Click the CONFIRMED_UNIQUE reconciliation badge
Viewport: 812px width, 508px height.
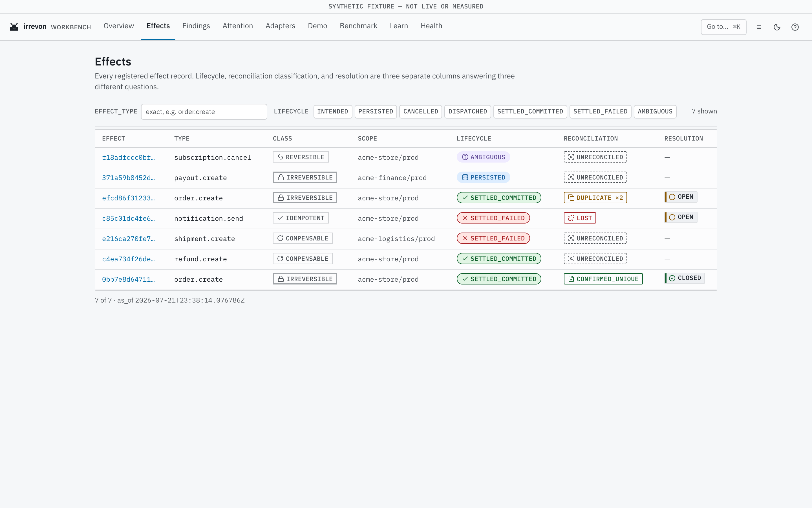tap(603, 279)
